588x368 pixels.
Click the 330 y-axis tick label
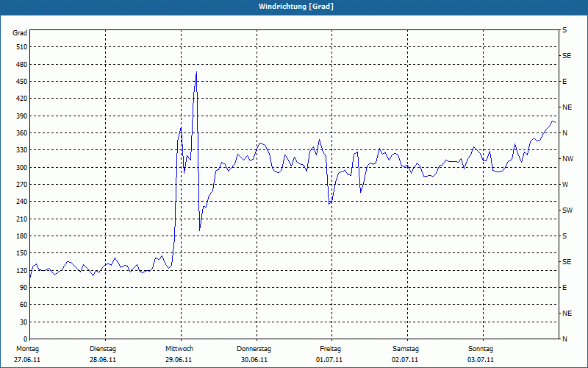point(22,150)
